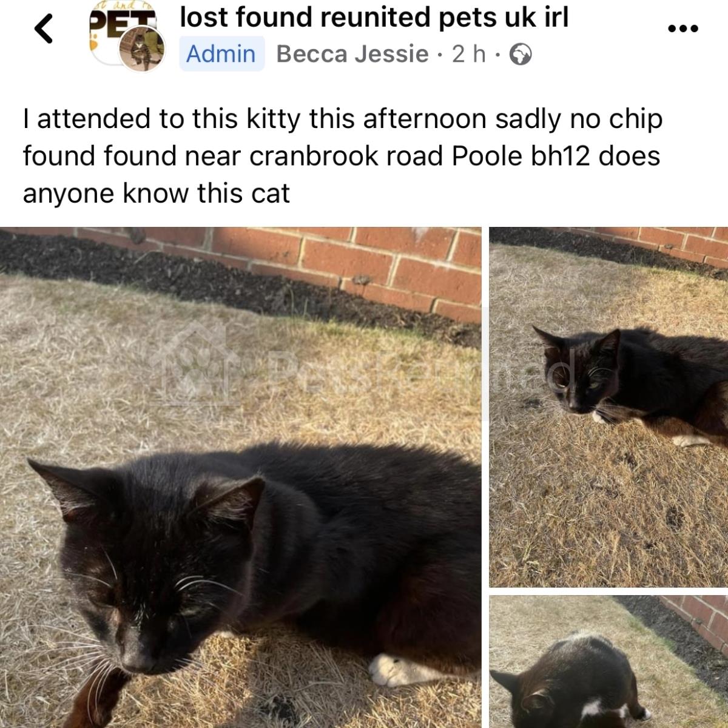728x728 pixels.
Task: Tap the back arrow
Action: 43,29
